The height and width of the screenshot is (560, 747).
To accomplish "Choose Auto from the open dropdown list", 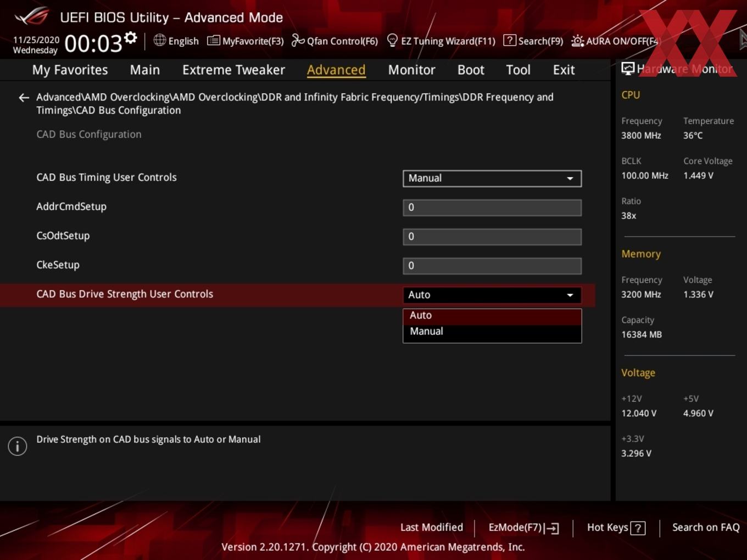I will (492, 316).
